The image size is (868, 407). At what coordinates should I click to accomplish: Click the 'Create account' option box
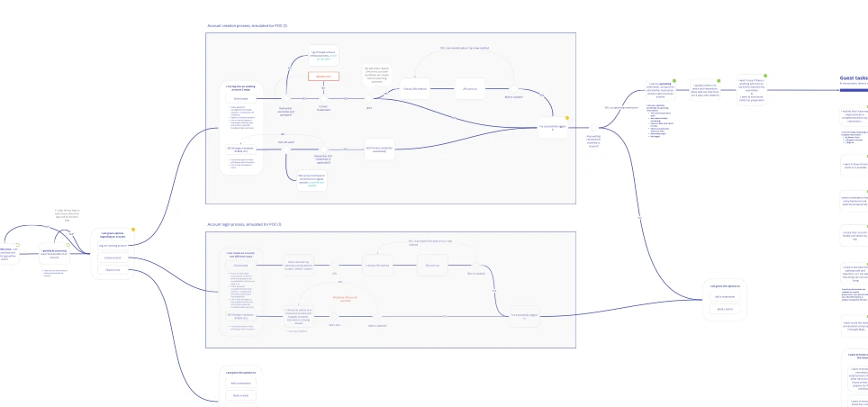tap(113, 258)
